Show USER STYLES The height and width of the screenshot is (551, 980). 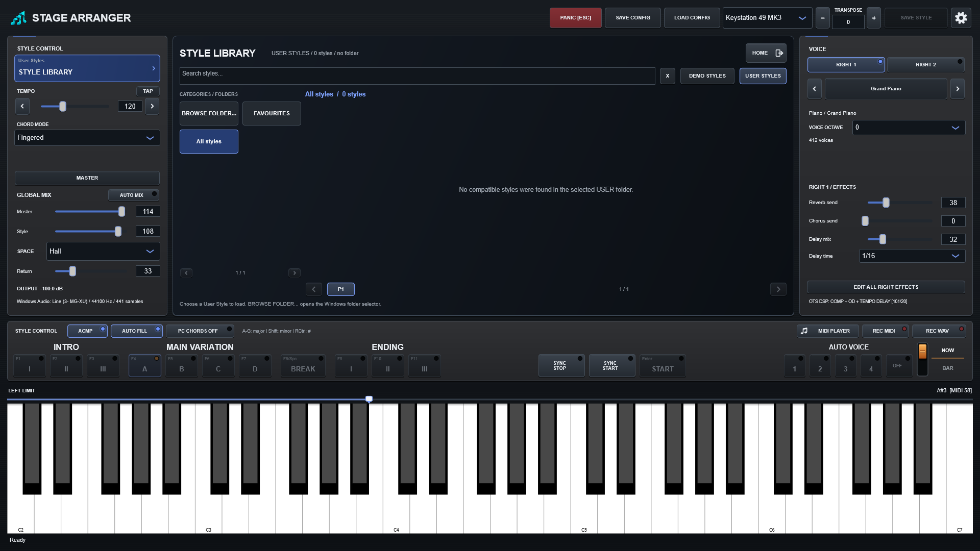click(763, 76)
